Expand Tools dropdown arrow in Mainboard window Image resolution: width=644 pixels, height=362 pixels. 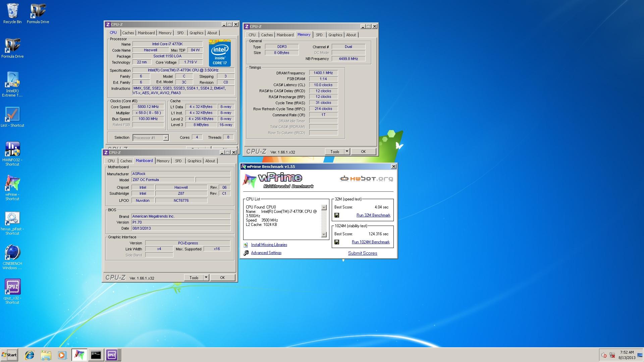[x=206, y=278]
